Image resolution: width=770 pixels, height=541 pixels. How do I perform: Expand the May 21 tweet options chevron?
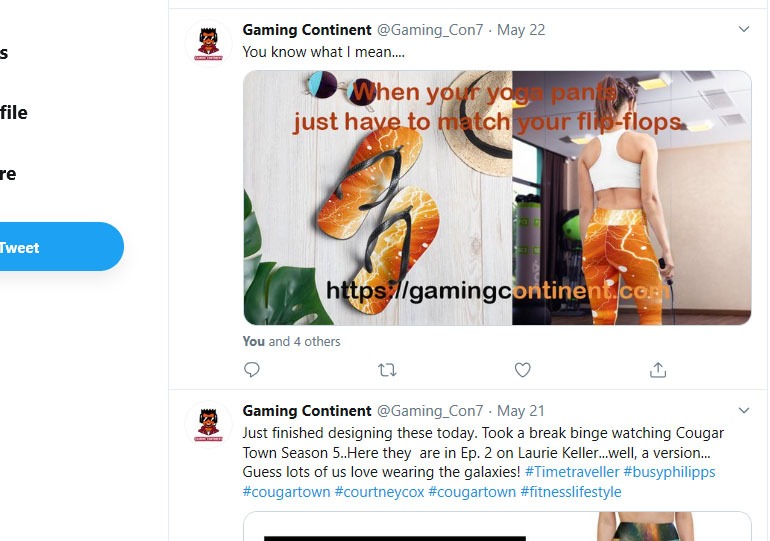tap(743, 411)
